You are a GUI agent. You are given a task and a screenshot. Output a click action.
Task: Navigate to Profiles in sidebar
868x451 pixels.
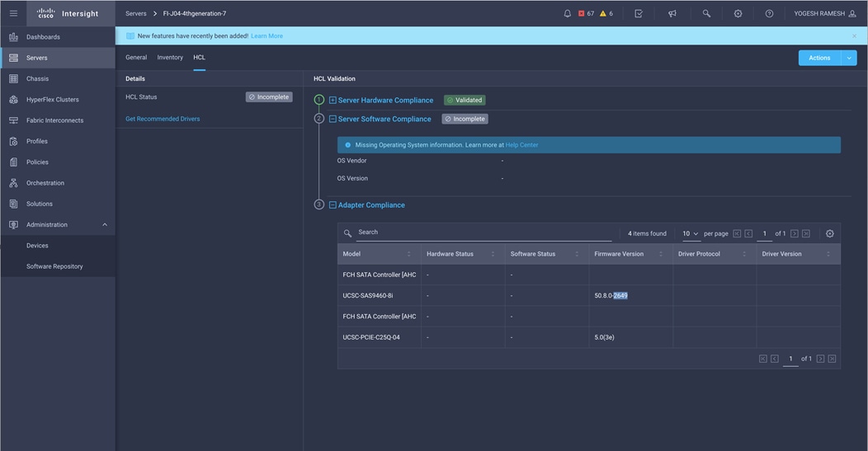[x=58, y=141]
